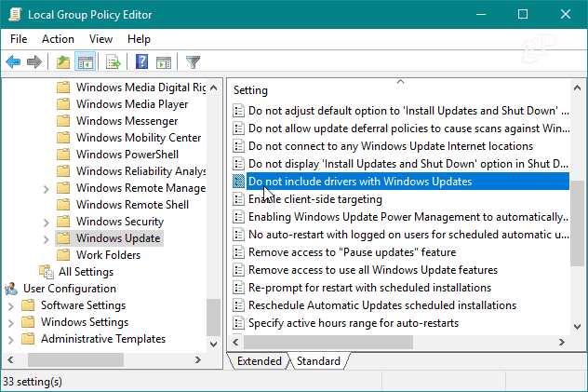Viewport: 588px width, 392px height.
Task: Switch to the Extended tab
Action: point(260,361)
